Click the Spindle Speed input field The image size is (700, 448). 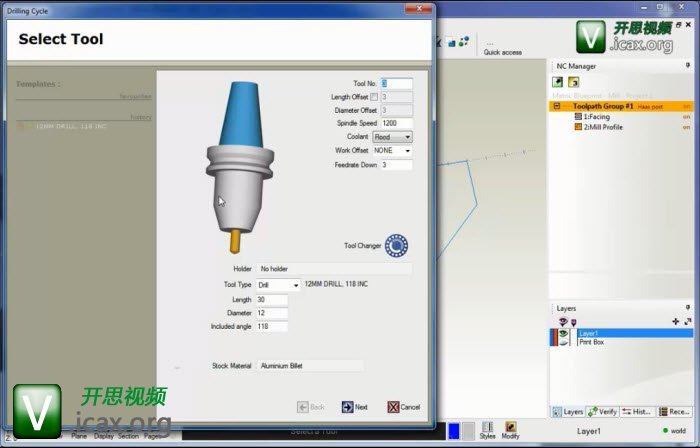coord(396,123)
